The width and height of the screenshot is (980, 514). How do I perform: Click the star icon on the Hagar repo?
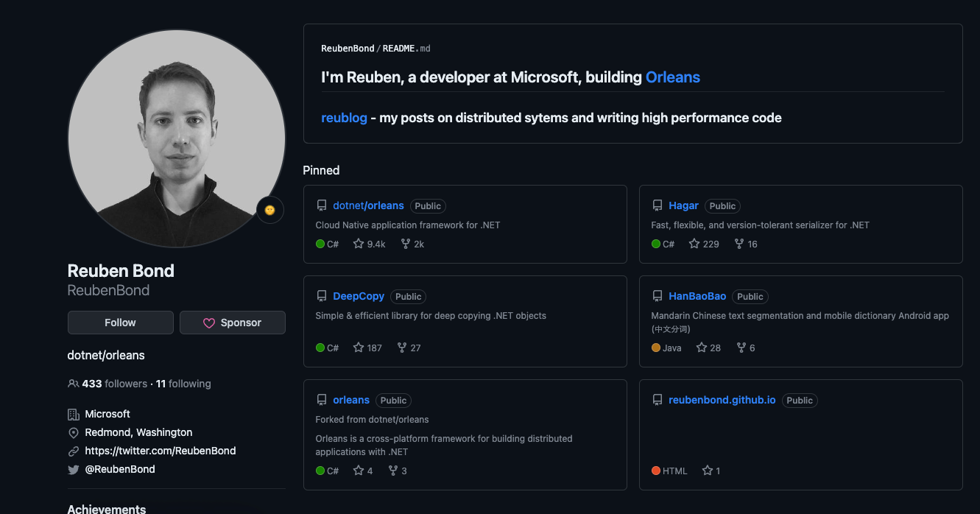click(693, 243)
